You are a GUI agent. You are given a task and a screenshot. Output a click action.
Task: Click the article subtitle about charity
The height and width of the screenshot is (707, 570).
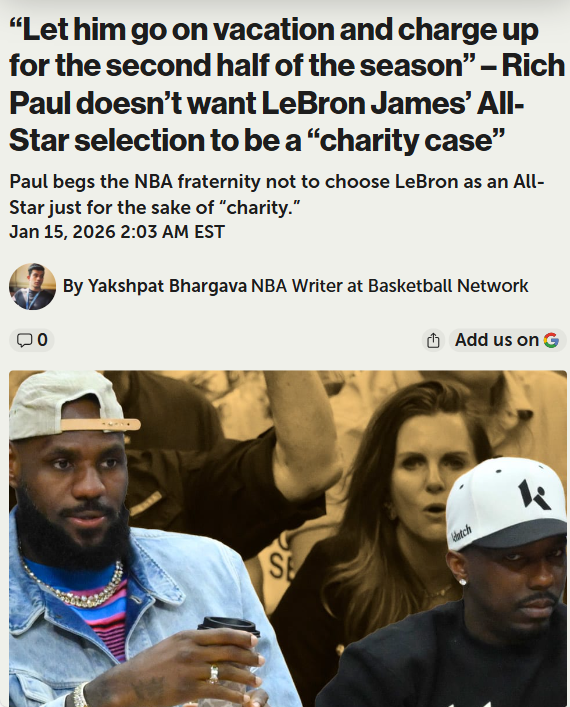point(277,194)
